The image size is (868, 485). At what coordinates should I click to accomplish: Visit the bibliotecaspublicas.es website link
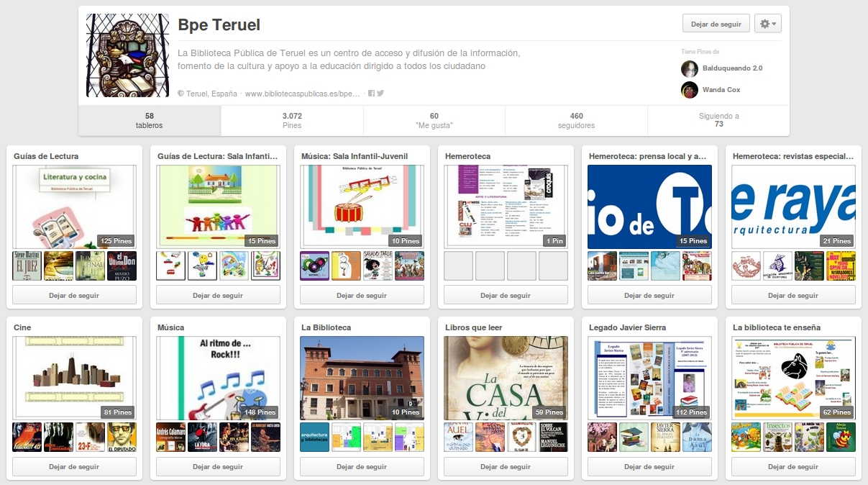point(302,94)
